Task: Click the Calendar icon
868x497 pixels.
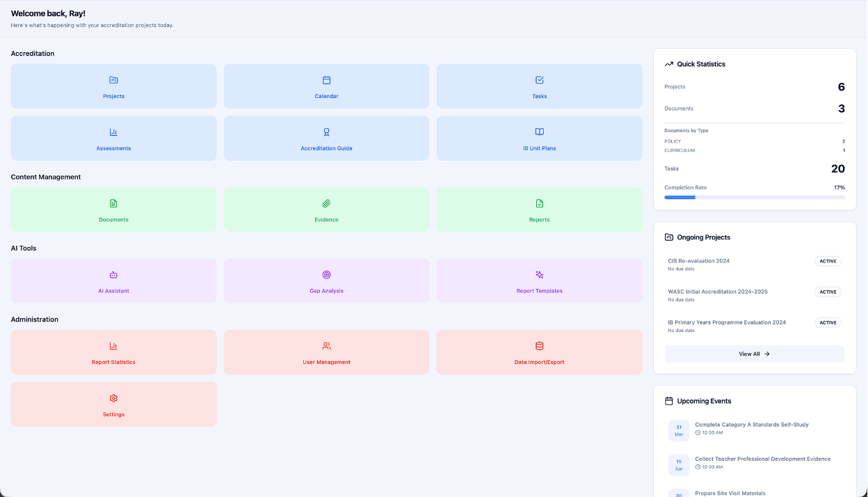Action: 326,80
